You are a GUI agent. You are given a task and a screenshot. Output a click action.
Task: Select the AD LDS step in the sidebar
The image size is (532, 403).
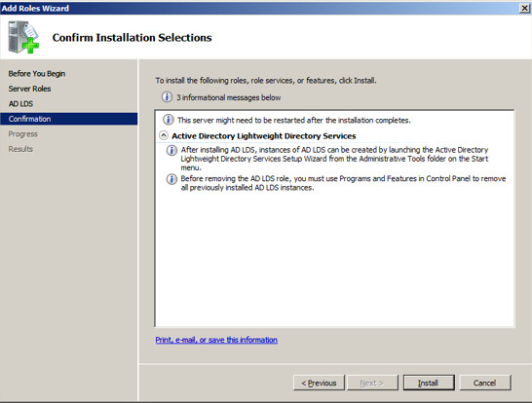(20, 104)
